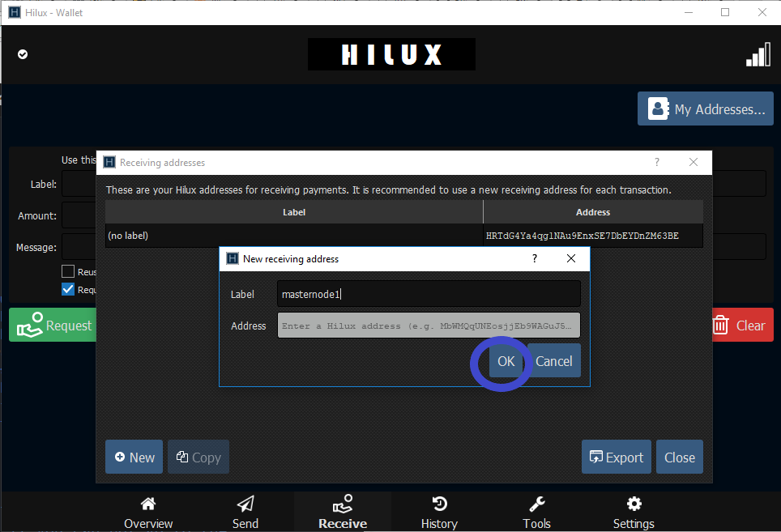Click the sync status checkmark icon
The image size is (781, 532).
[x=23, y=54]
